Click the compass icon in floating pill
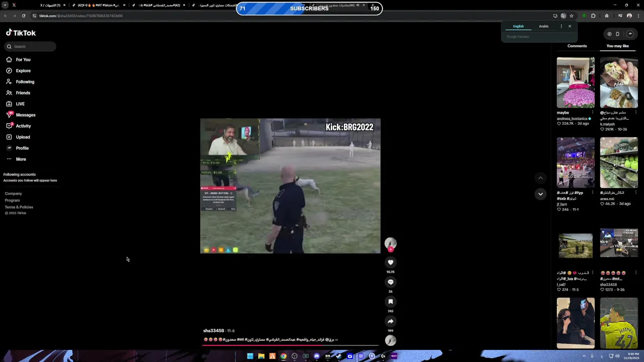The image size is (644, 362). (x=609, y=34)
